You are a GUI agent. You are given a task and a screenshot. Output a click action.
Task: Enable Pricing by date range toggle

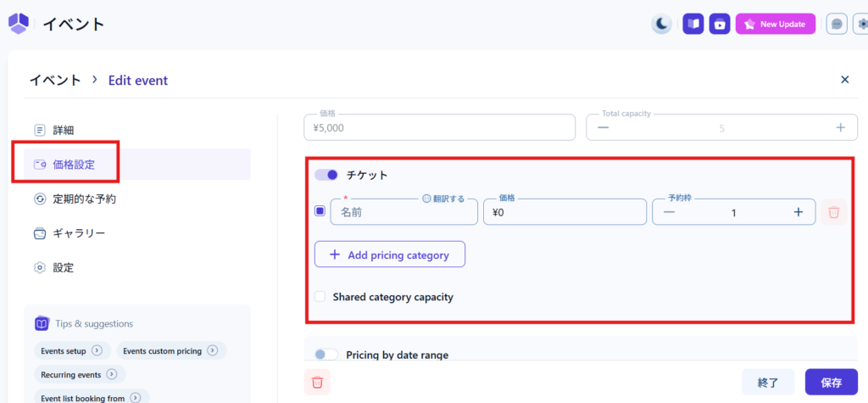(325, 355)
